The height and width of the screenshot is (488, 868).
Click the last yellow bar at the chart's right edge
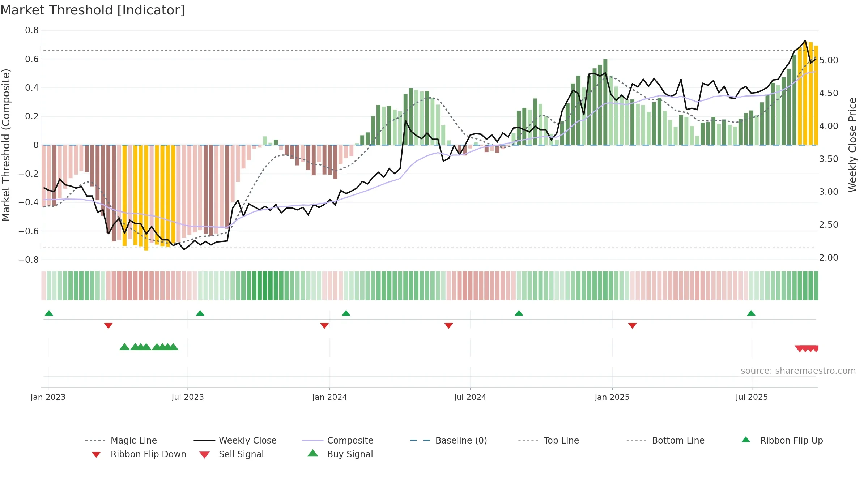[x=816, y=95]
